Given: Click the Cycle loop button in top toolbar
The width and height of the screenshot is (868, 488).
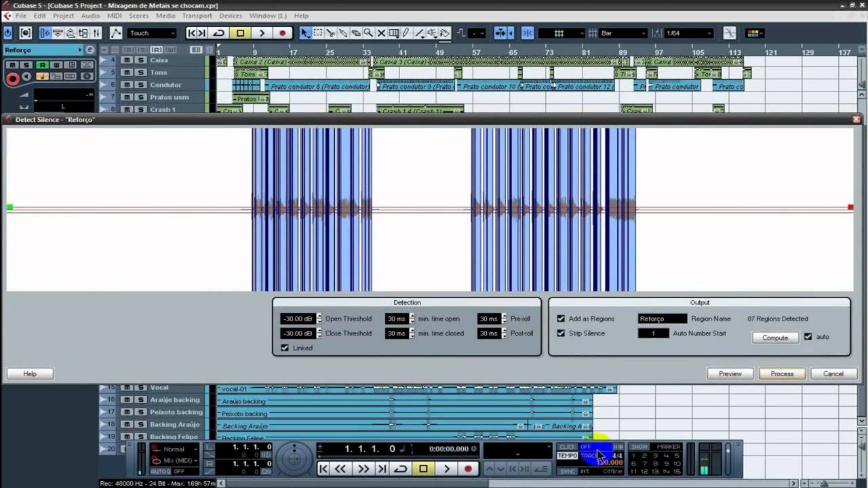Looking at the screenshot, I should 218,33.
